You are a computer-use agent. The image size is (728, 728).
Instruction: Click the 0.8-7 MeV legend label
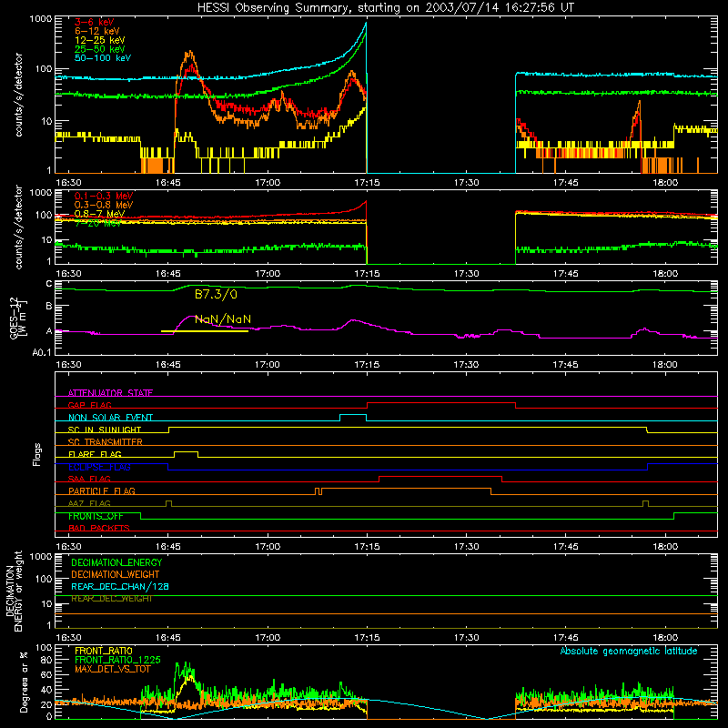pyautogui.click(x=100, y=214)
